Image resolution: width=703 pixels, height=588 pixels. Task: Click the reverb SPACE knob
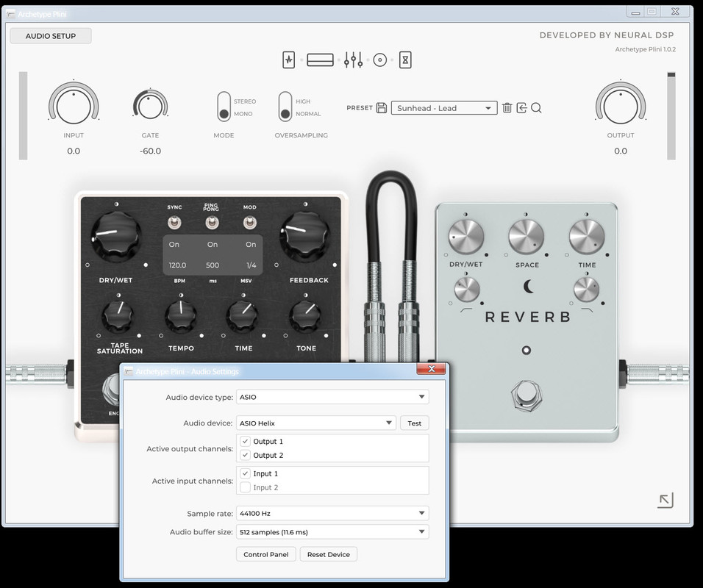pos(526,237)
